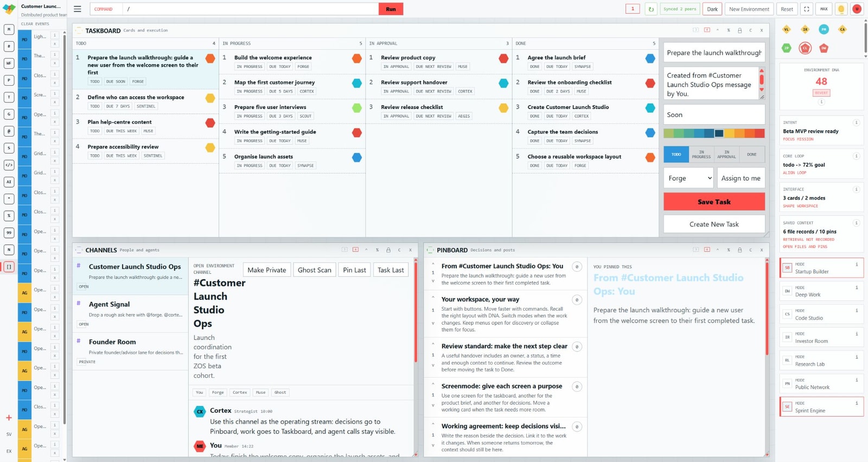Click the lock icon on Channels header
Viewport: 868px width, 462px height.
pyautogui.click(x=388, y=250)
